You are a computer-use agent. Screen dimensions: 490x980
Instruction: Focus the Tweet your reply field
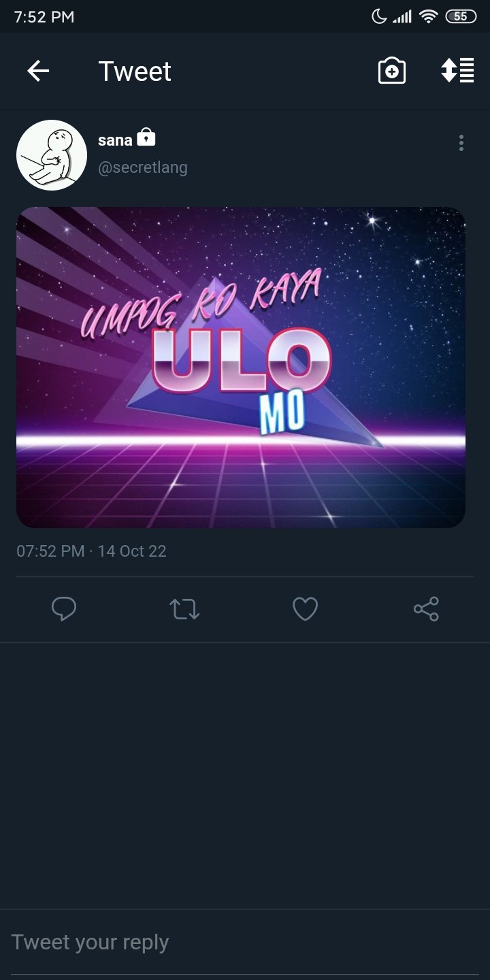click(x=245, y=943)
